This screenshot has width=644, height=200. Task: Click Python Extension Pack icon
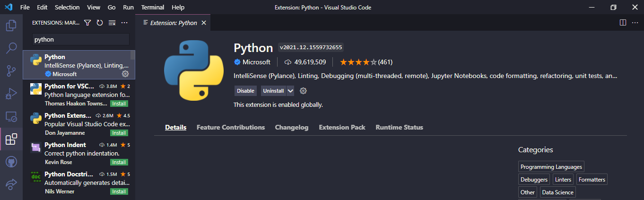(x=35, y=118)
